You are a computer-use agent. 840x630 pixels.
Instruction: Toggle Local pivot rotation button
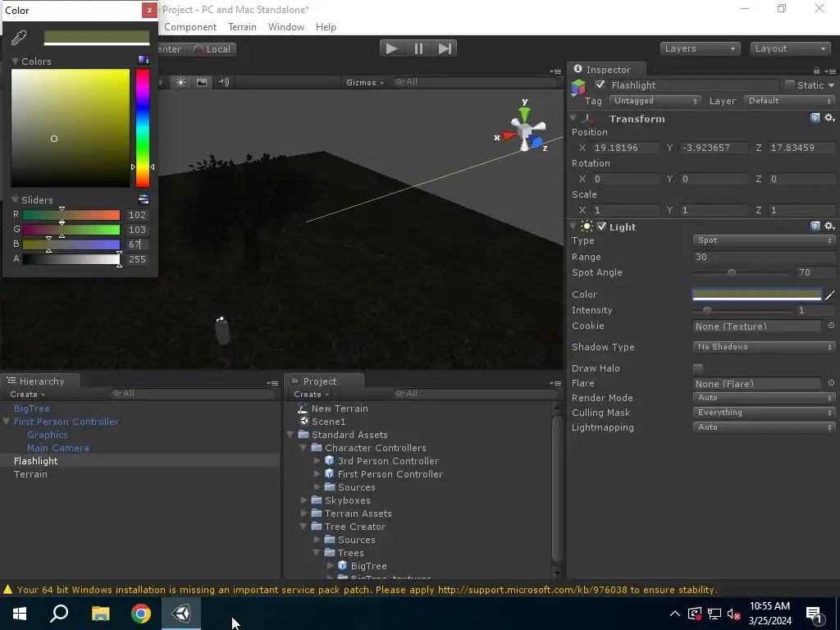point(212,49)
